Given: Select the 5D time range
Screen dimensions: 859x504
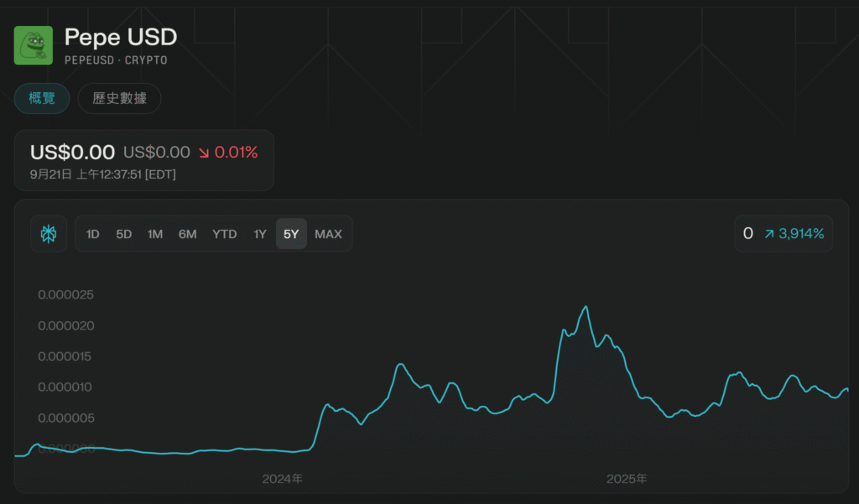Looking at the screenshot, I should [124, 234].
